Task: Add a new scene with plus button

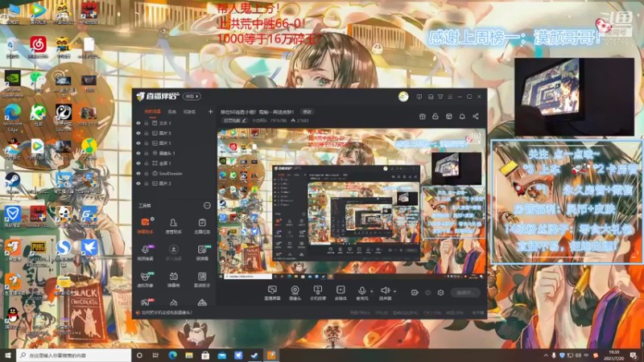Action: click(x=210, y=112)
